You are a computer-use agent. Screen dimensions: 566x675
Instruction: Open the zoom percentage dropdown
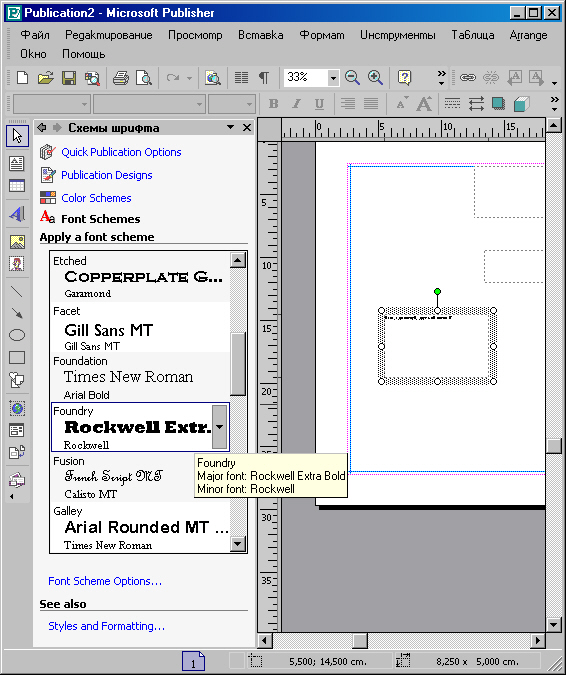333,78
